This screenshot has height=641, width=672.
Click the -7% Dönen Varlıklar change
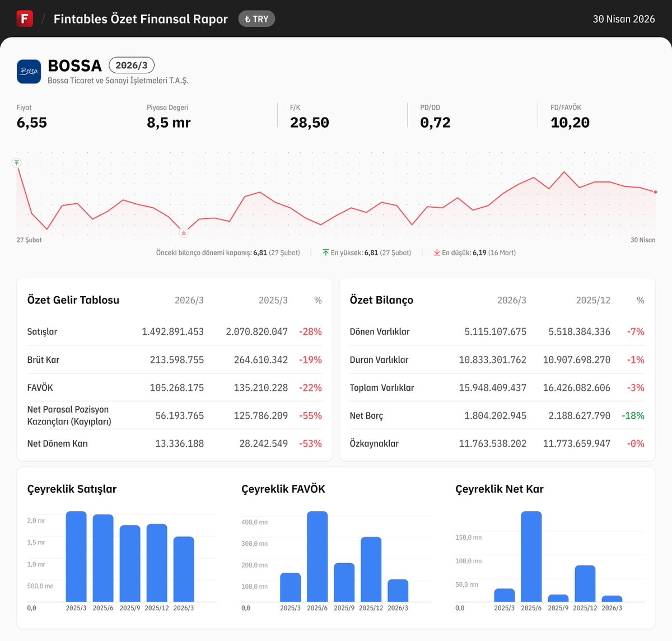636,331
